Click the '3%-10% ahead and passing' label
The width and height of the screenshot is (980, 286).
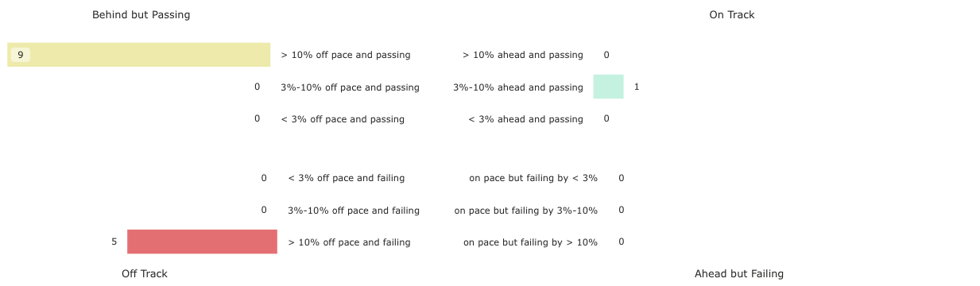coord(518,87)
